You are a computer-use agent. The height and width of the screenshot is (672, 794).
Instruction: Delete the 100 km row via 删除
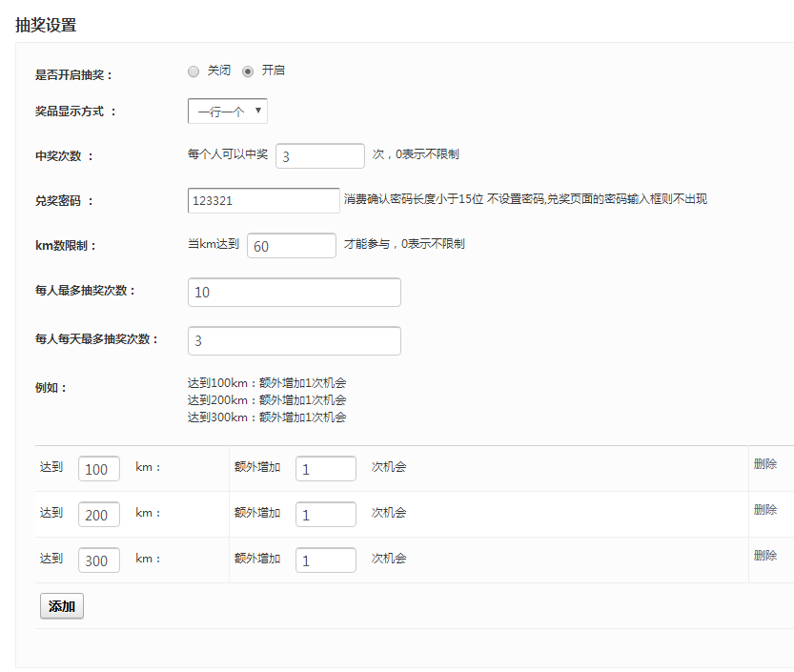764,464
